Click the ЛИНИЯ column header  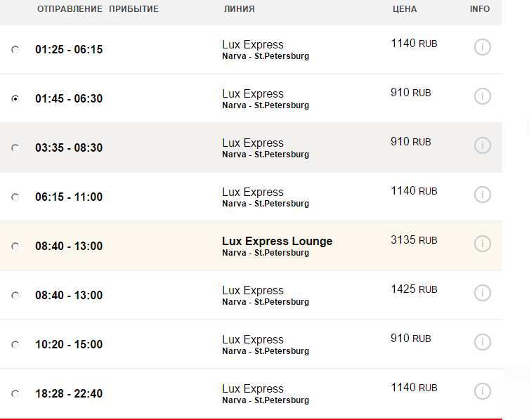point(239,9)
